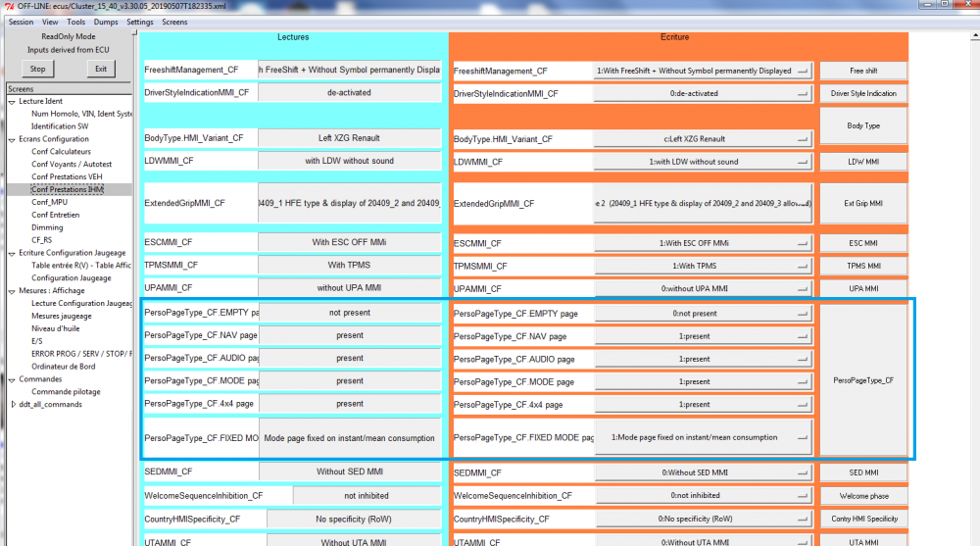The image size is (980, 546).
Task: Select Lecture Configuration Jaugeage screen
Action: (x=81, y=303)
